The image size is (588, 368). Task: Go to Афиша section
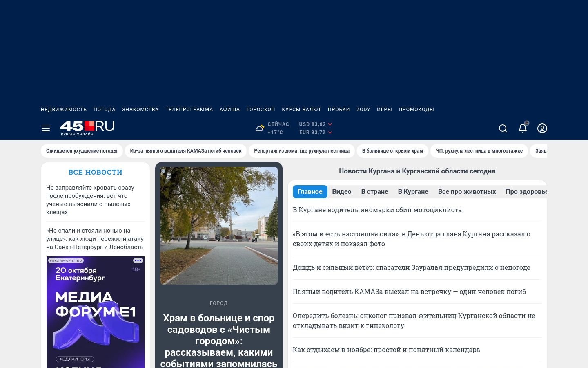230,110
